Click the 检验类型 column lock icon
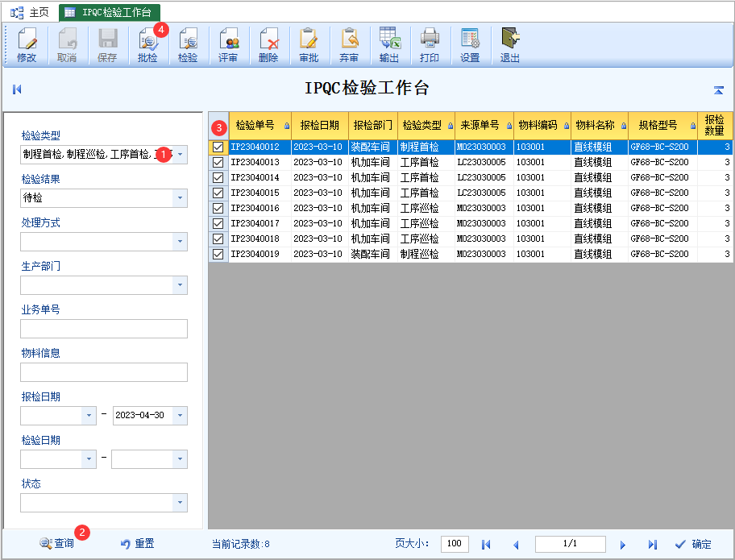 pos(451,126)
